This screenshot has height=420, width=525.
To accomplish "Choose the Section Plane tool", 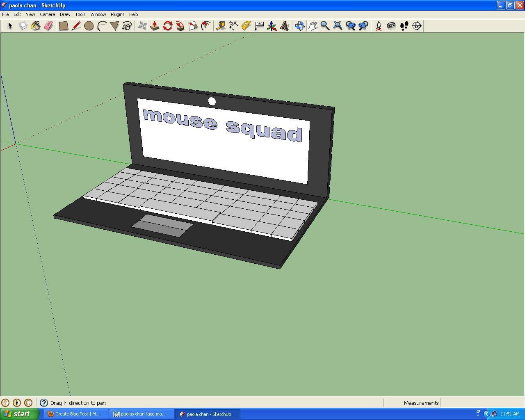I will click(x=417, y=26).
